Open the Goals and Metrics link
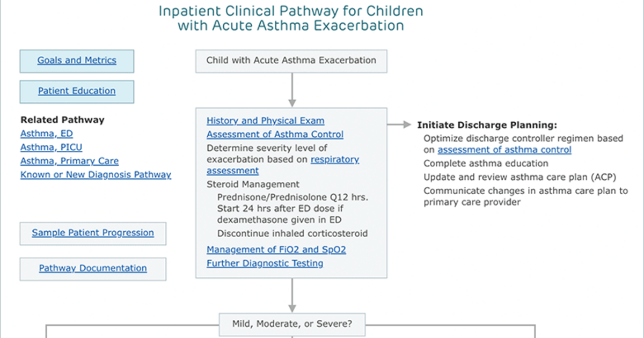Image resolution: width=644 pixels, height=338 pixels. [77, 61]
